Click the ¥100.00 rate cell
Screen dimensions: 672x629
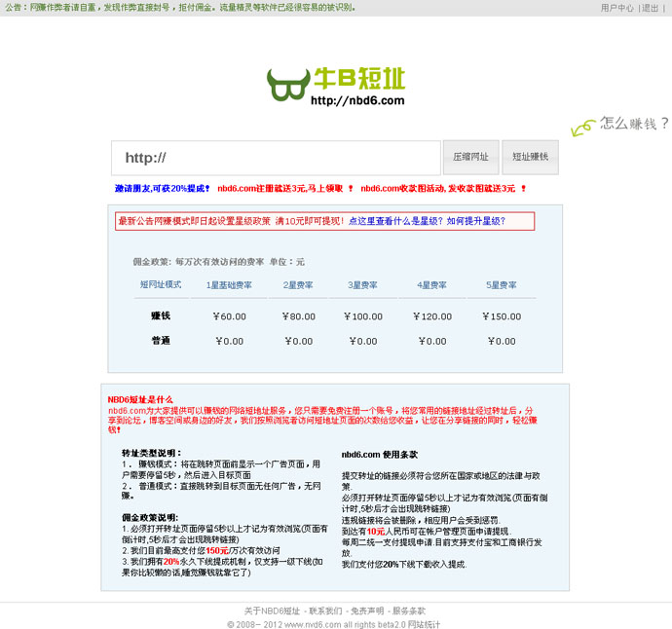pyautogui.click(x=363, y=316)
